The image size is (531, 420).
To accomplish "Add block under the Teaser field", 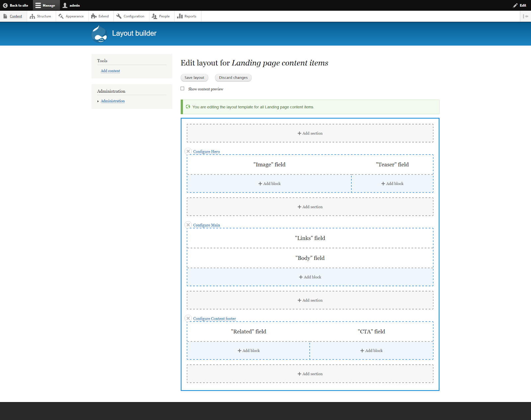I will (392, 184).
